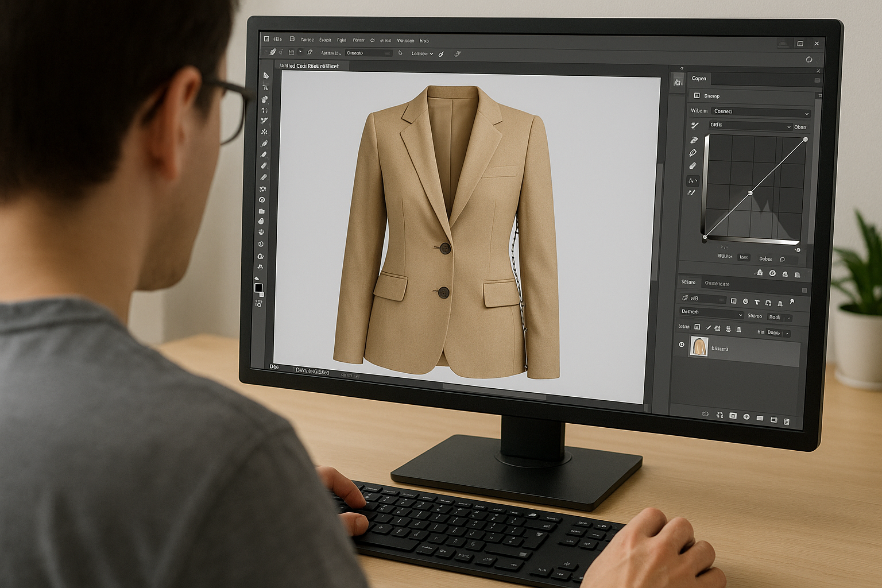Click the adjustment layer filter icon

click(x=745, y=301)
